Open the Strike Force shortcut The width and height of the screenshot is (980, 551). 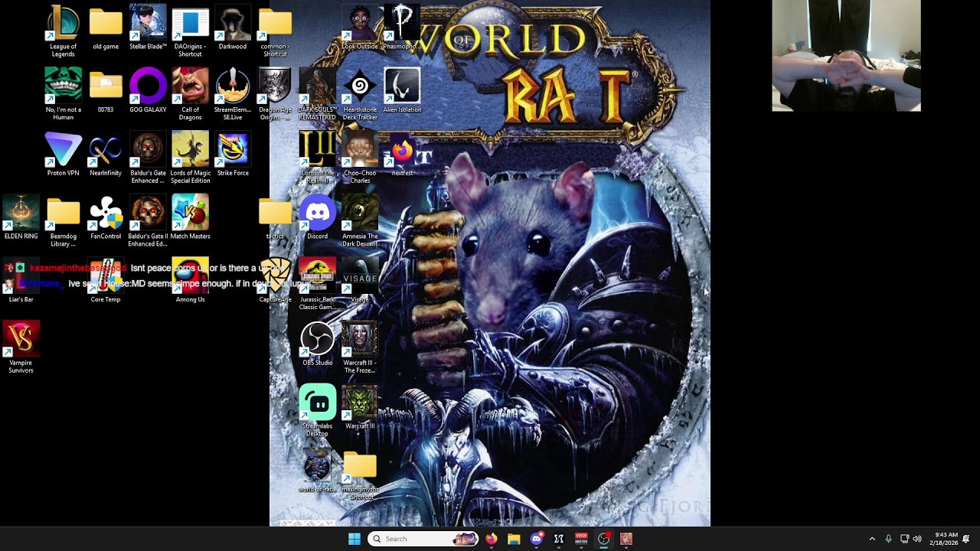coord(233,154)
